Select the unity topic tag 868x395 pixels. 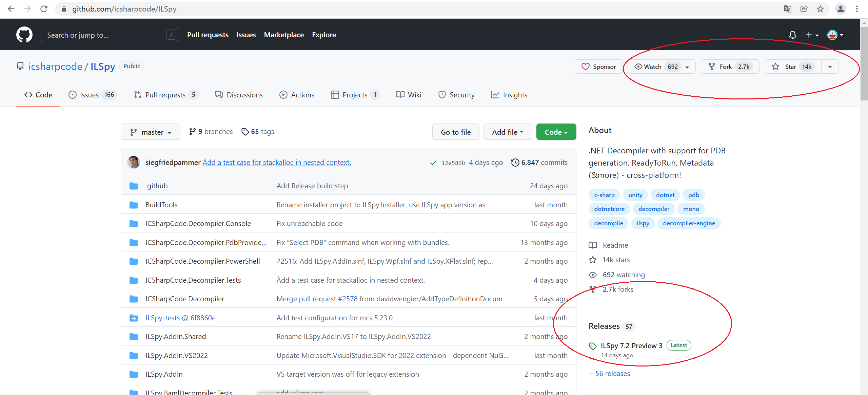tap(635, 195)
